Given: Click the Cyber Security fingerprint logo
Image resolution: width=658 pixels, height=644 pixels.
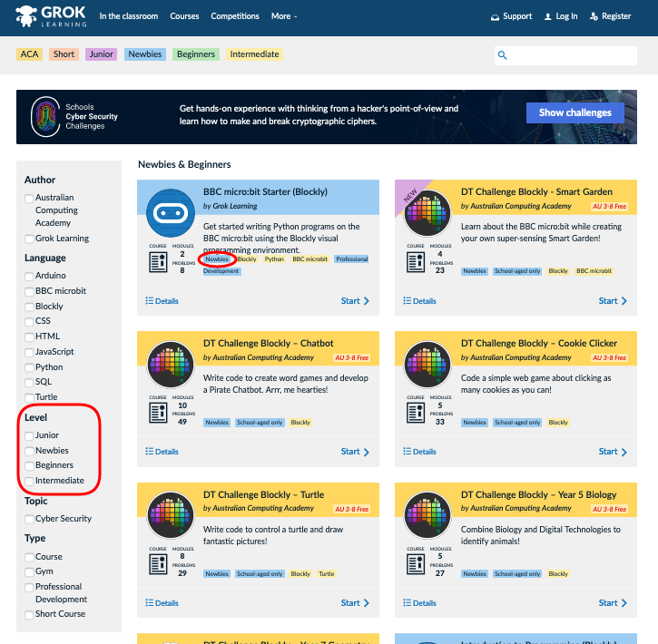Looking at the screenshot, I should [45, 117].
